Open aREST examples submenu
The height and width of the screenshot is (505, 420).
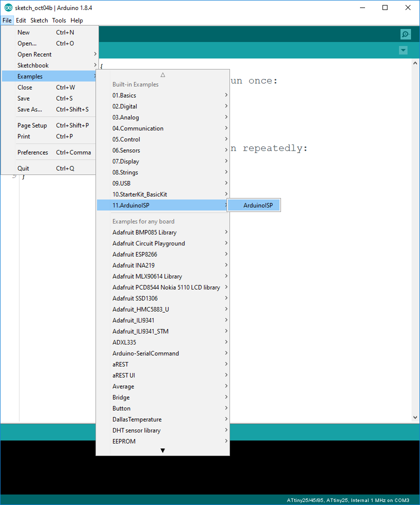click(163, 364)
